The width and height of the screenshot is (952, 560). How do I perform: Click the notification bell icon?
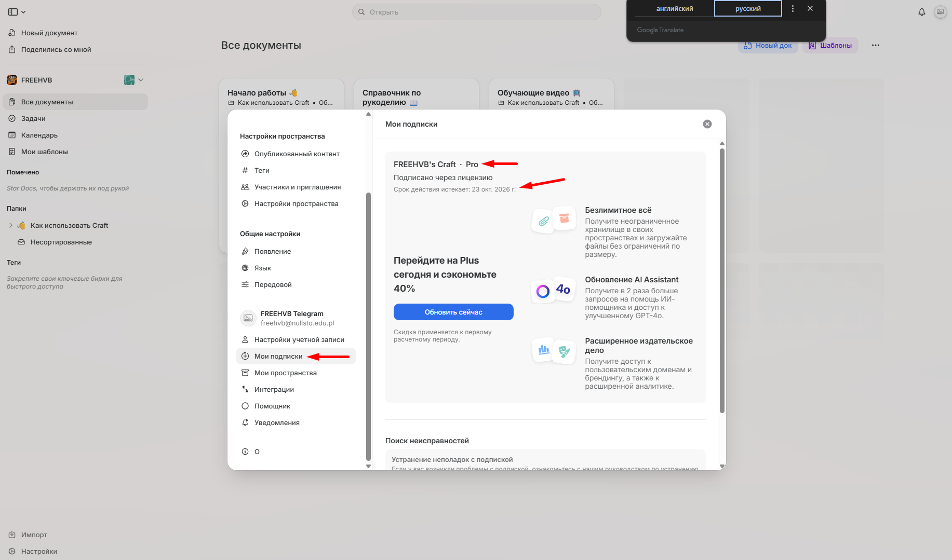coord(921,12)
